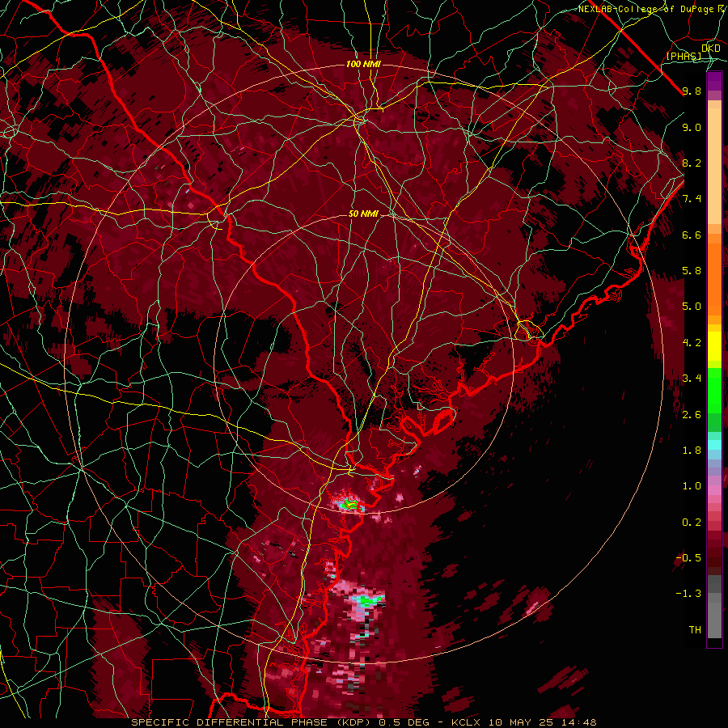Click the yellow segment of the color bar
The width and height of the screenshot is (728, 728).
(714, 346)
